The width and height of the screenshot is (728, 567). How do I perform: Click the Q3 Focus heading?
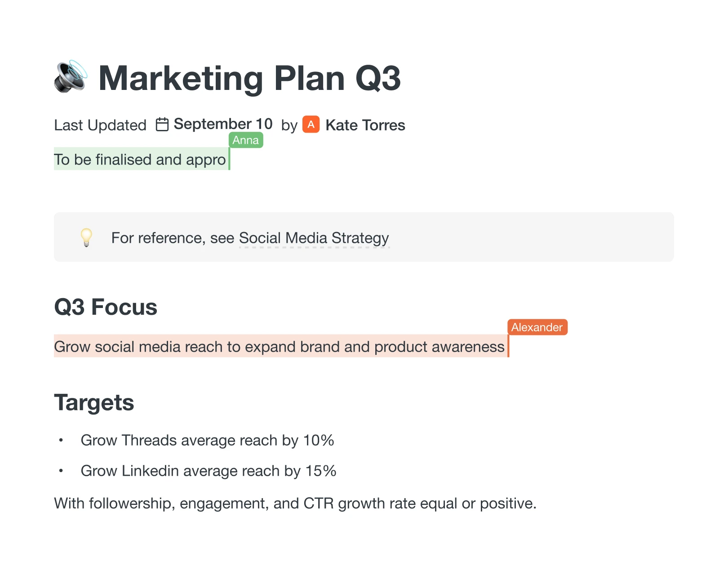[x=106, y=307]
